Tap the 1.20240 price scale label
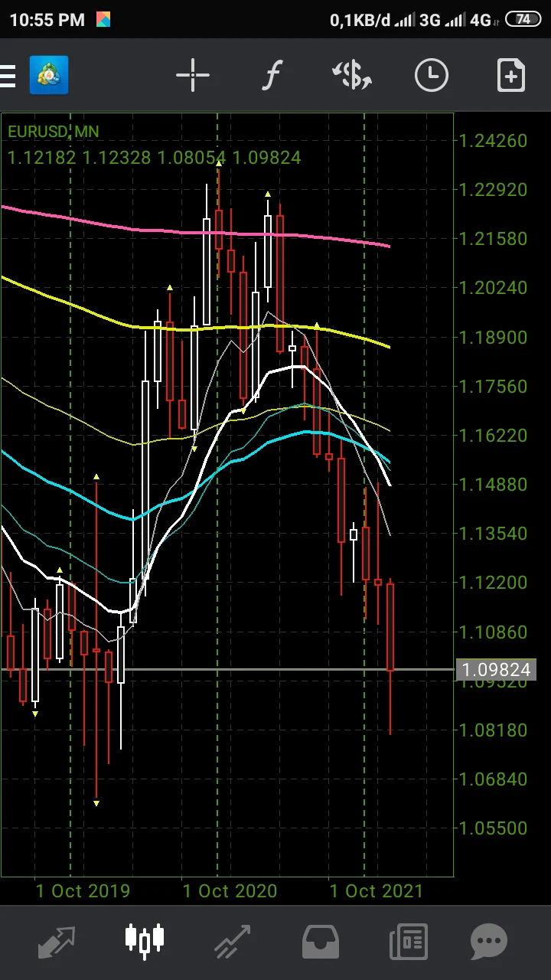 coord(494,288)
